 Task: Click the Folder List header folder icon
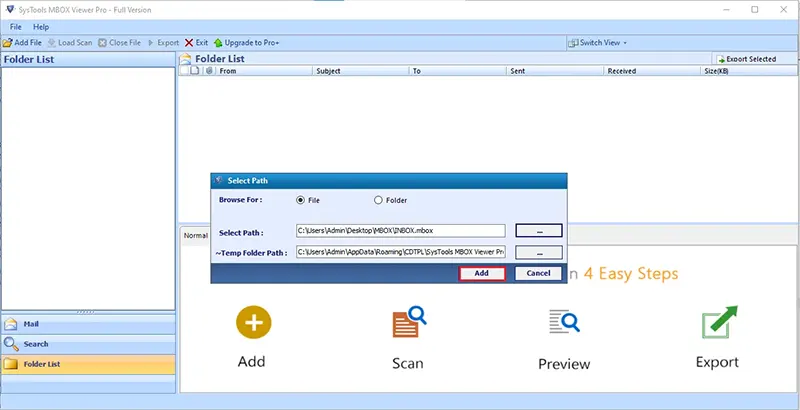tap(186, 59)
